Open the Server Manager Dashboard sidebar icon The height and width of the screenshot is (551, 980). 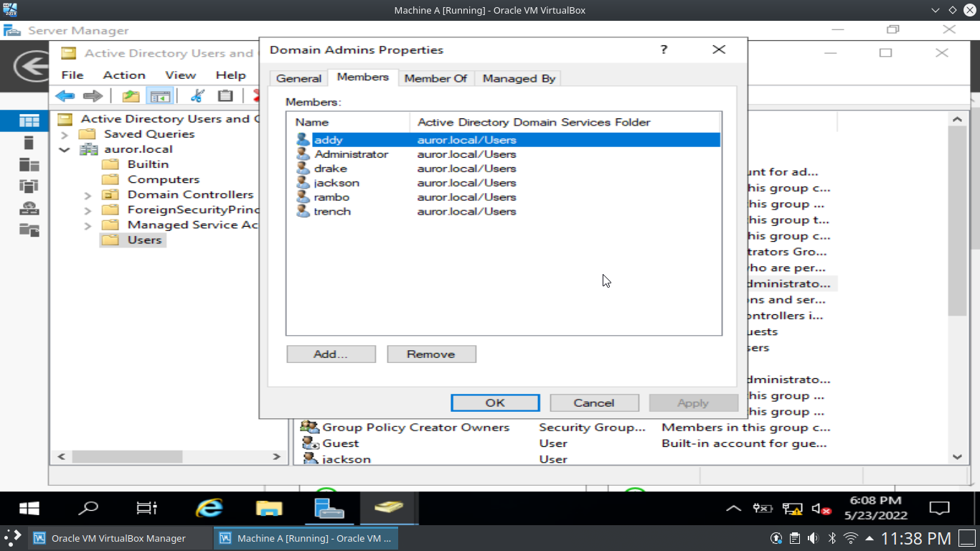(x=29, y=121)
